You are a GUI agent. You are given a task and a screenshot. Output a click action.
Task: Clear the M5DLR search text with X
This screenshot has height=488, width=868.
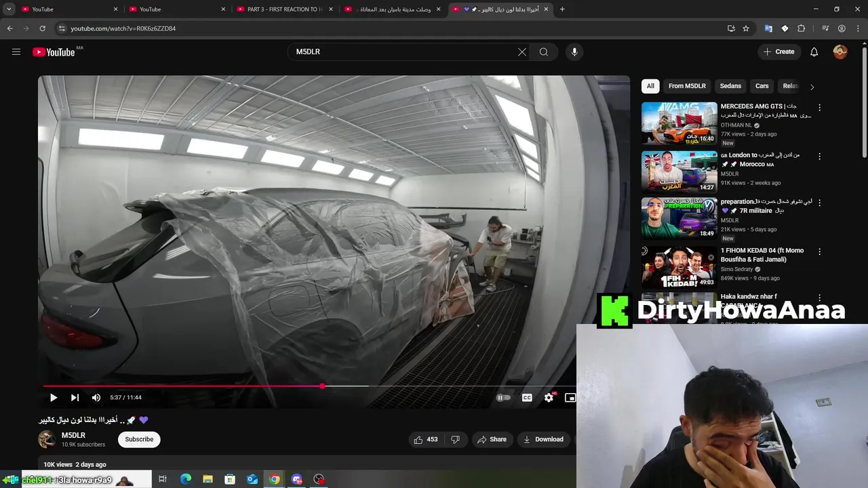pyautogui.click(x=522, y=52)
